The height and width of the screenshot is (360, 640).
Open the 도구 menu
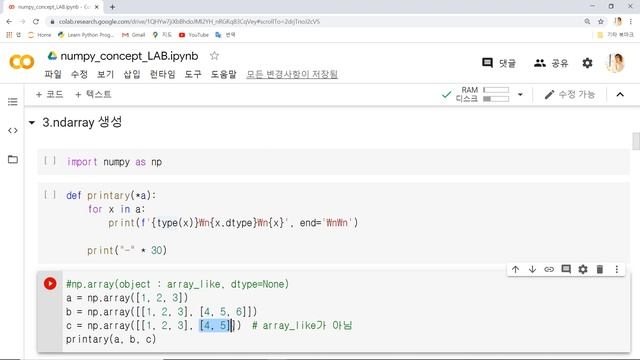click(x=193, y=74)
